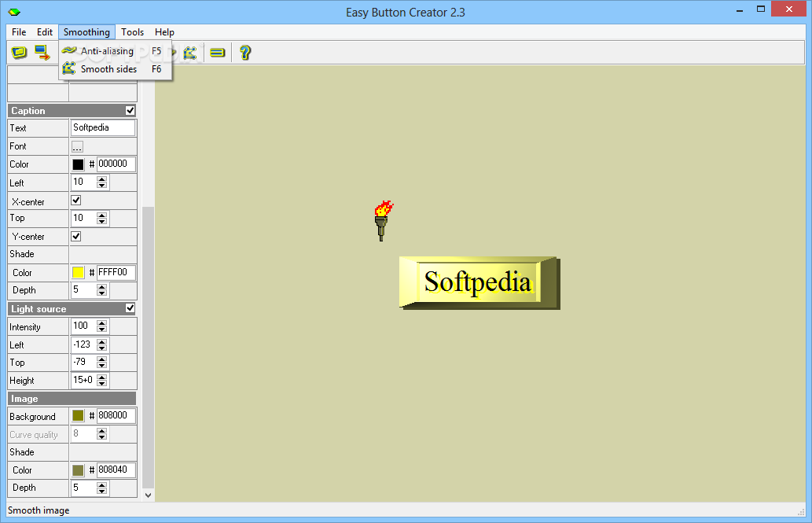Image resolution: width=812 pixels, height=523 pixels.
Task: Click the Smooth sides icon in the toolbar
Action: pos(190,53)
